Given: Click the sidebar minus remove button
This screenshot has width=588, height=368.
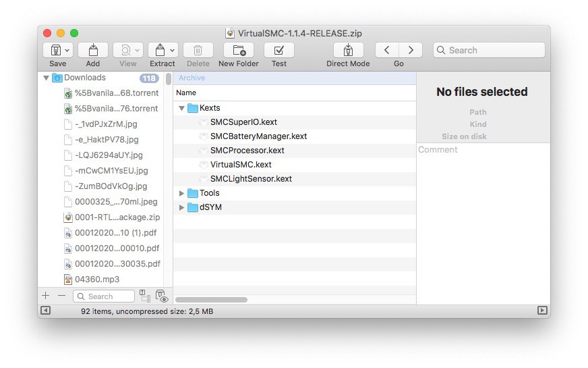Looking at the screenshot, I should click(62, 296).
